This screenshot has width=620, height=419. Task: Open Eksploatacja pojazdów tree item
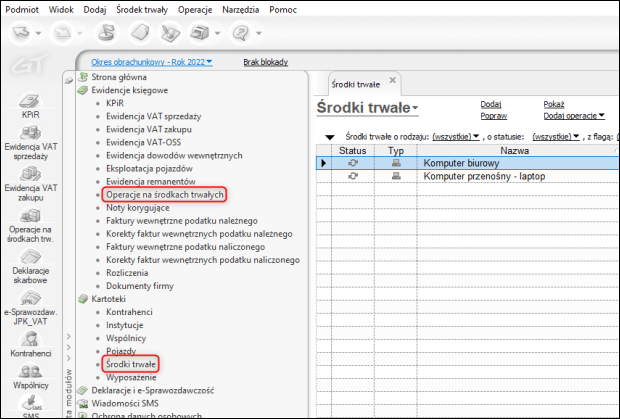tap(149, 168)
